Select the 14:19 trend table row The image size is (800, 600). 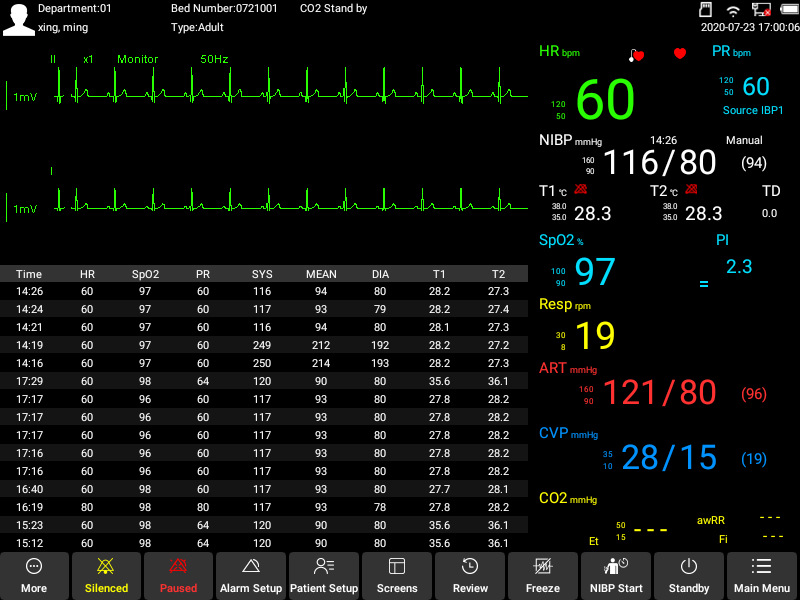(264, 345)
